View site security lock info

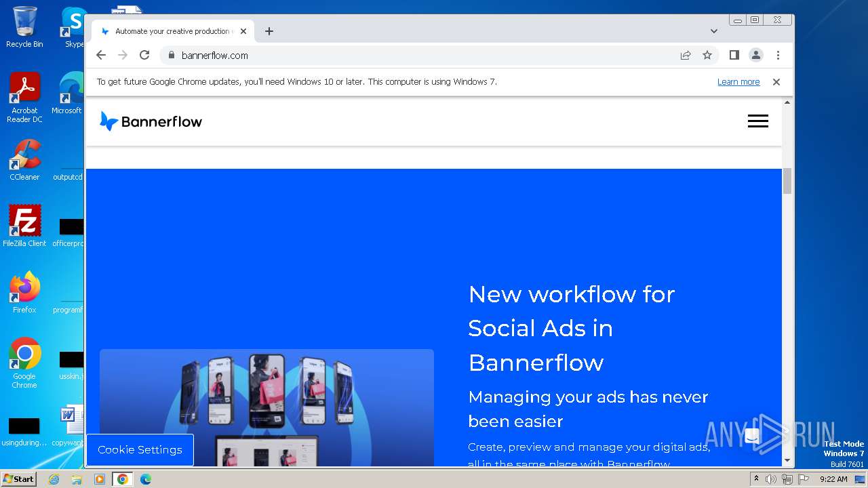tap(171, 56)
